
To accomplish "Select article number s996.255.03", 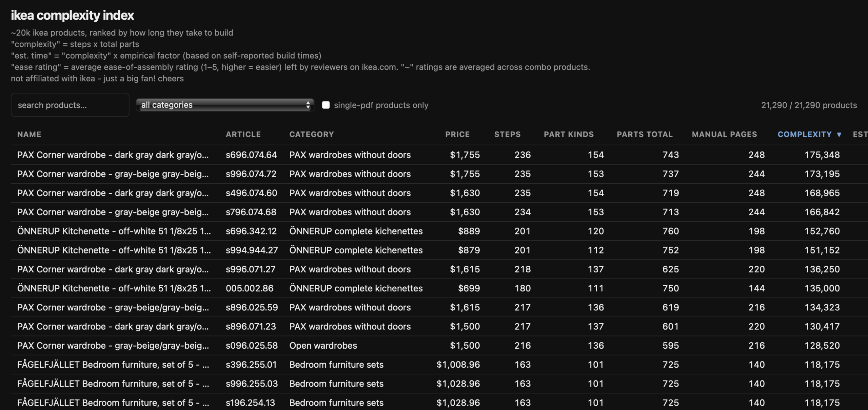I will coord(252,384).
